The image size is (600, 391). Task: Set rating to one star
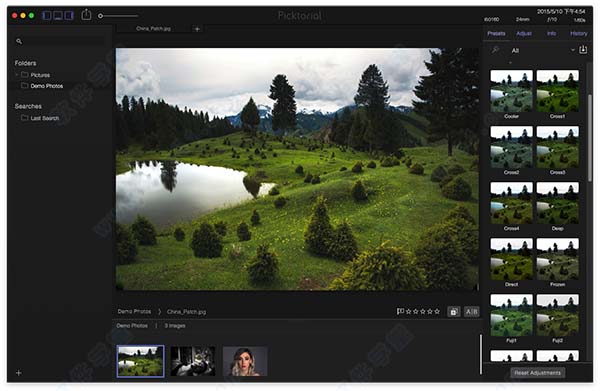tap(408, 311)
